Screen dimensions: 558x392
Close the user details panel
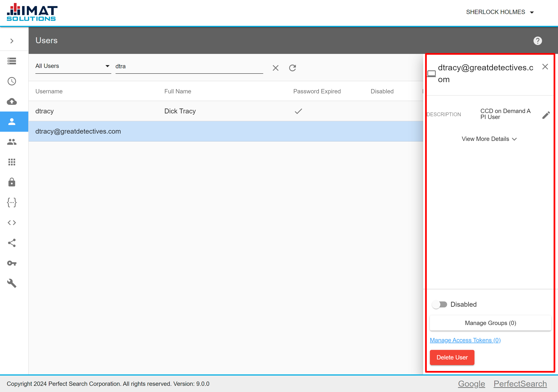point(545,67)
